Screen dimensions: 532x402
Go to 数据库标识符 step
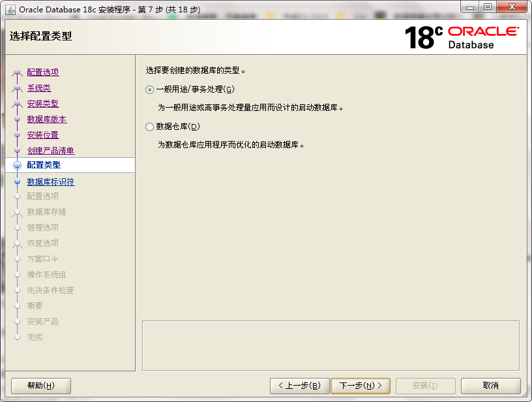click(51, 182)
